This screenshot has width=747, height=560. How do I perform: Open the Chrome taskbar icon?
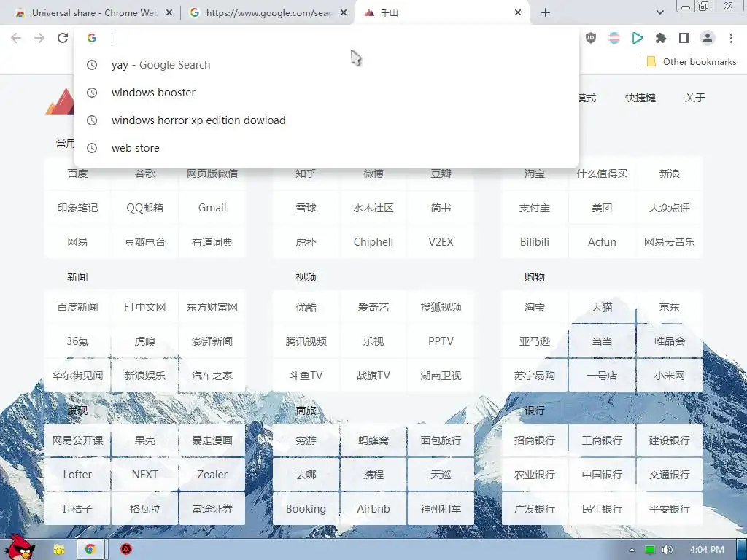tap(90, 550)
